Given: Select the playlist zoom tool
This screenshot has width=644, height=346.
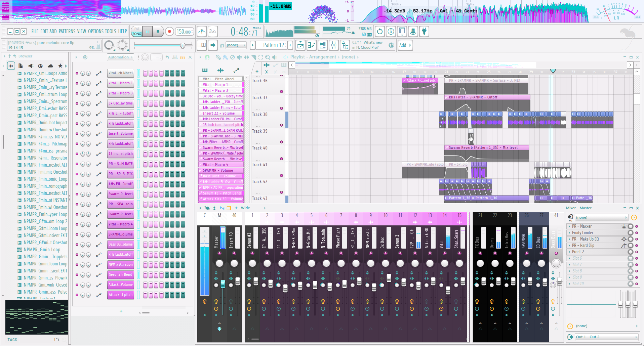Looking at the screenshot, I should coord(267,57).
